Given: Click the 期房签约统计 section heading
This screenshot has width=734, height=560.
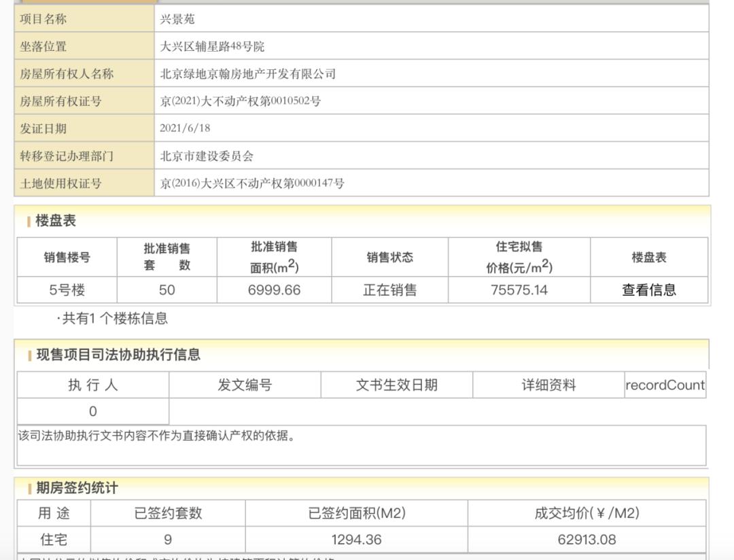Looking at the screenshot, I should 77,488.
